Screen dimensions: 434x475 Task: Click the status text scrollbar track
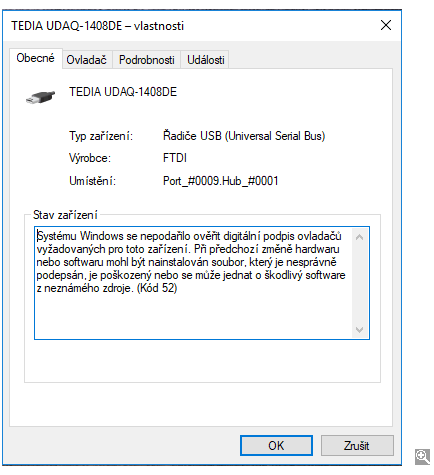[359, 283]
